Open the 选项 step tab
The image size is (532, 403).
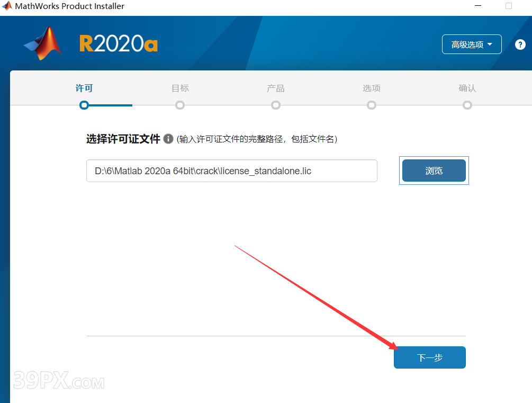[372, 88]
